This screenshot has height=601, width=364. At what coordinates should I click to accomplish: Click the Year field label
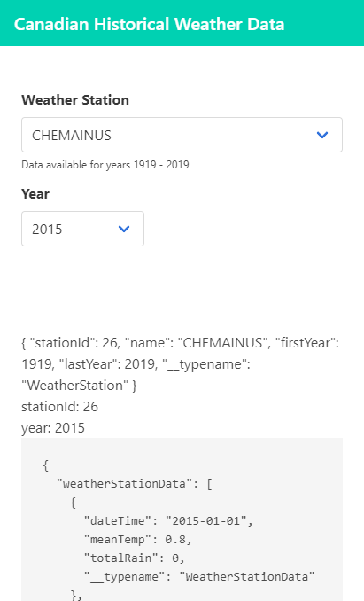pos(35,194)
